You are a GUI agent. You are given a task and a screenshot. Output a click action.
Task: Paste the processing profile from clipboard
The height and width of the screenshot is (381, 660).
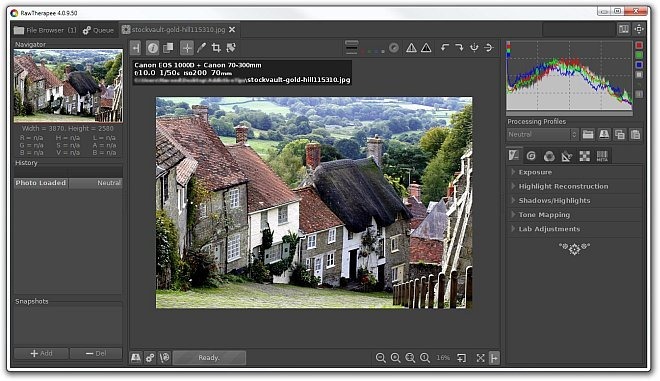(x=636, y=135)
